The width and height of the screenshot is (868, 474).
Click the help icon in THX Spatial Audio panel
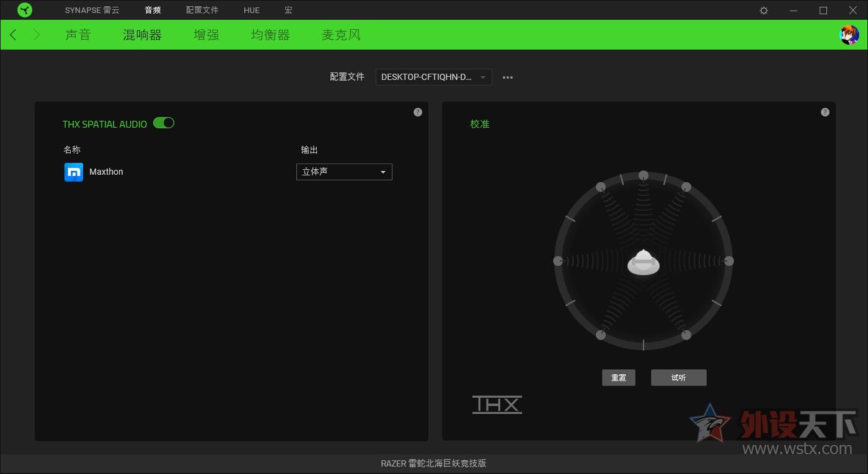click(x=417, y=112)
